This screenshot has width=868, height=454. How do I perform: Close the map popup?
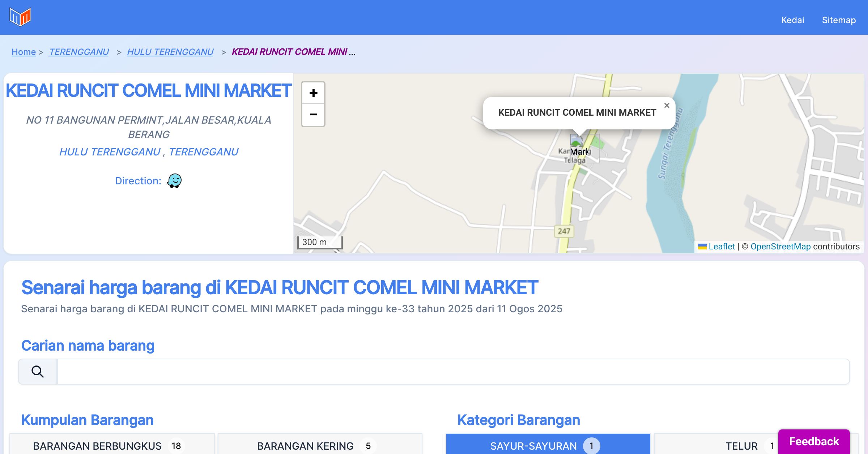667,106
